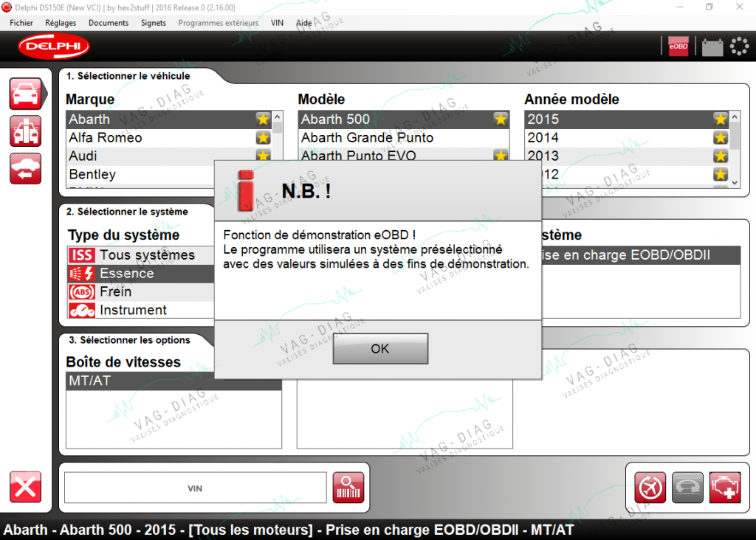Screen dimensions: 756x540
Task: Click the eOBD icon in top bar
Action: click(x=678, y=46)
